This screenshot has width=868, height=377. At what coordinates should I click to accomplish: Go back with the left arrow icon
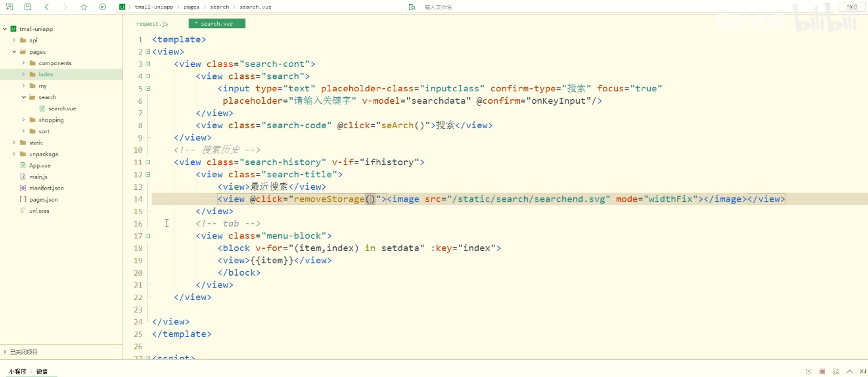(x=47, y=7)
